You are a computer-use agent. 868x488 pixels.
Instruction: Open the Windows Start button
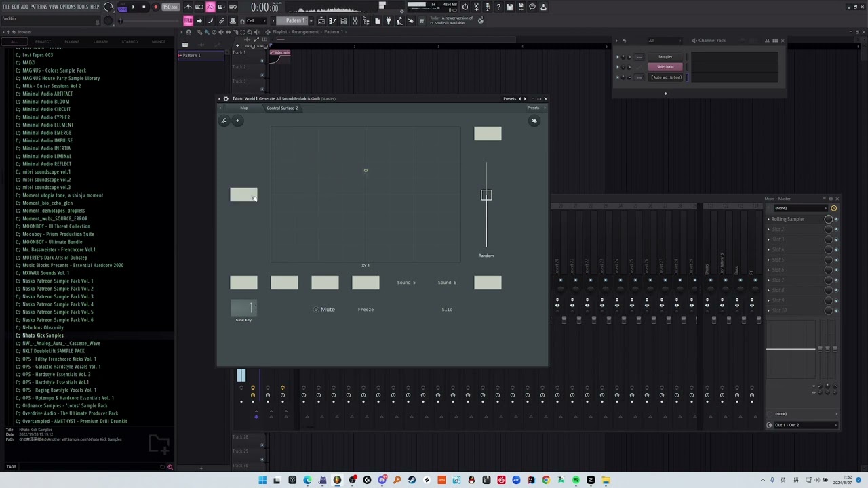click(x=262, y=481)
